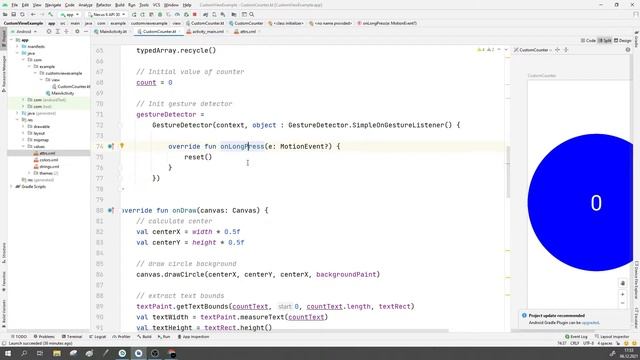The width and height of the screenshot is (640, 360).
Task: Switch editor to Design view mode
Action: [622, 40]
